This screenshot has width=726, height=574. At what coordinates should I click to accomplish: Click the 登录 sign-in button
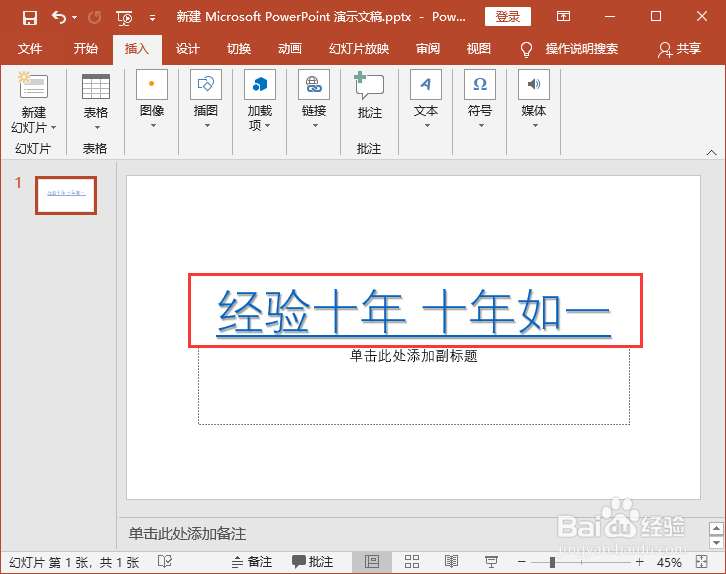(507, 17)
